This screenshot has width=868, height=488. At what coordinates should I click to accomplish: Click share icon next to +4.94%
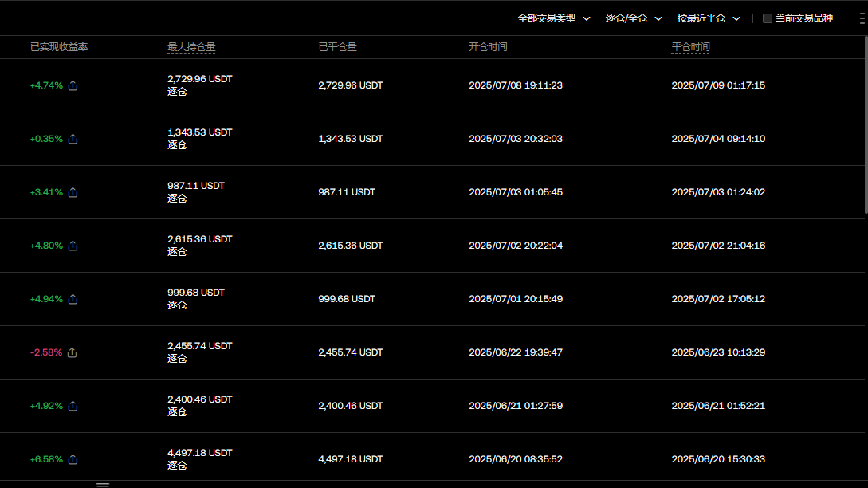(x=73, y=299)
